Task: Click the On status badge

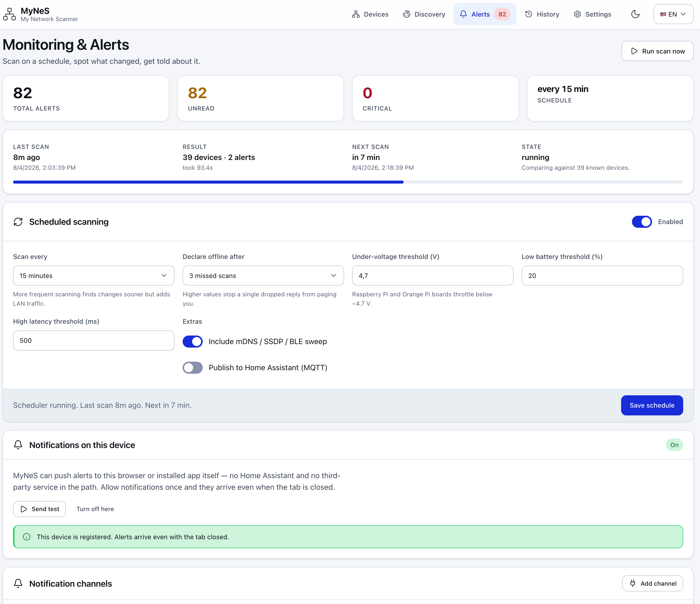Action: [674, 445]
